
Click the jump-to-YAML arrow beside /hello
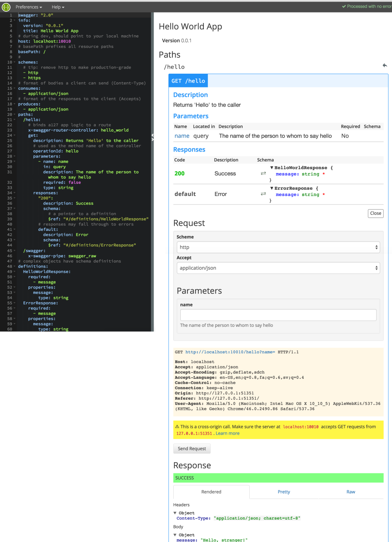[x=385, y=65]
